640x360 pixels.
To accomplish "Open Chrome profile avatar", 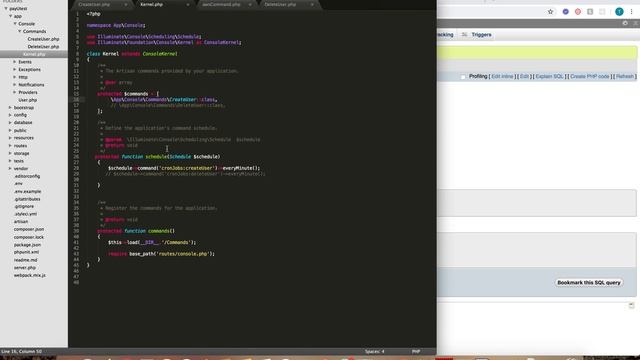I will click(619, 12).
